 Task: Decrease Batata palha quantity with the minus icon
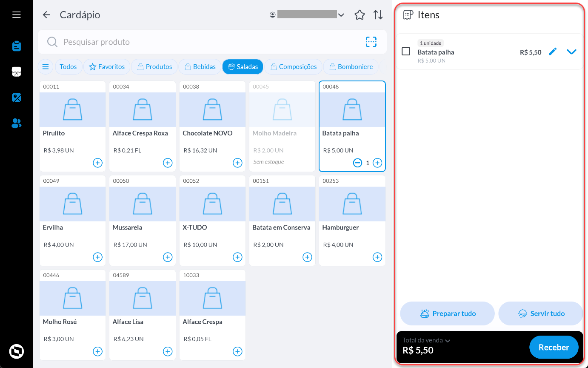(x=358, y=163)
